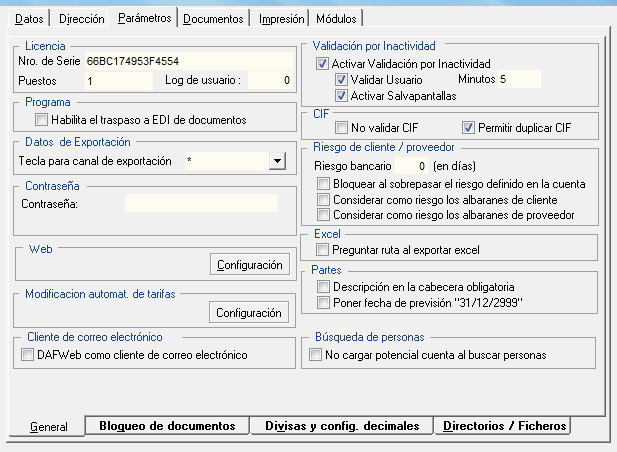Check Bloquear al sobrepasar el riesgo checkbox
The height and width of the screenshot is (452, 617).
click(x=323, y=183)
